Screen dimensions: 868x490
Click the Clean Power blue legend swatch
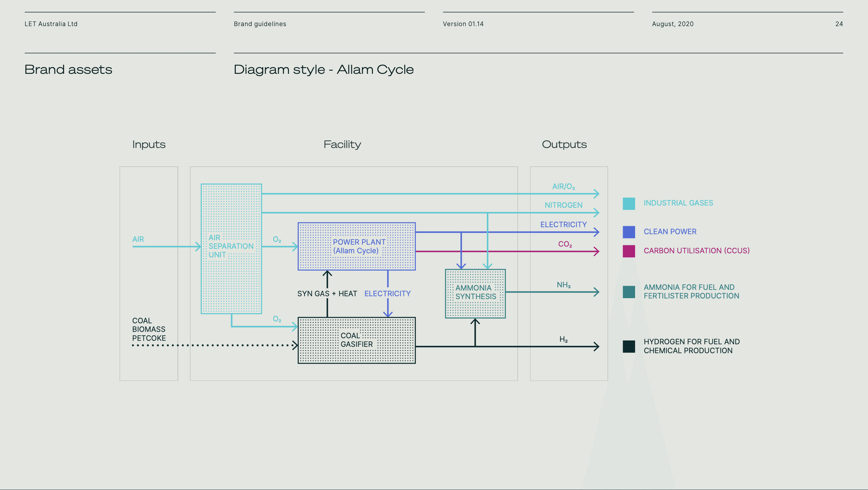click(x=629, y=232)
